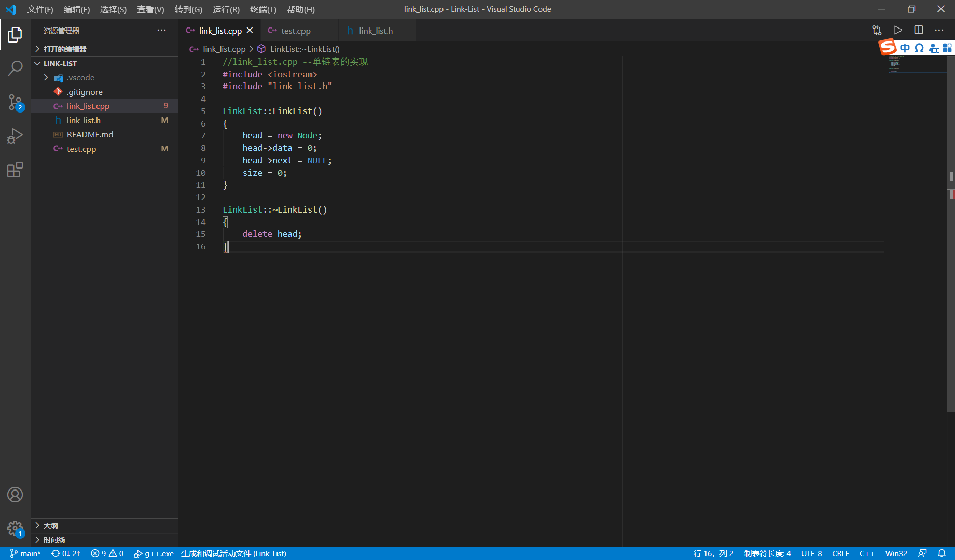Change CRLF end of line sequence

coord(840,553)
